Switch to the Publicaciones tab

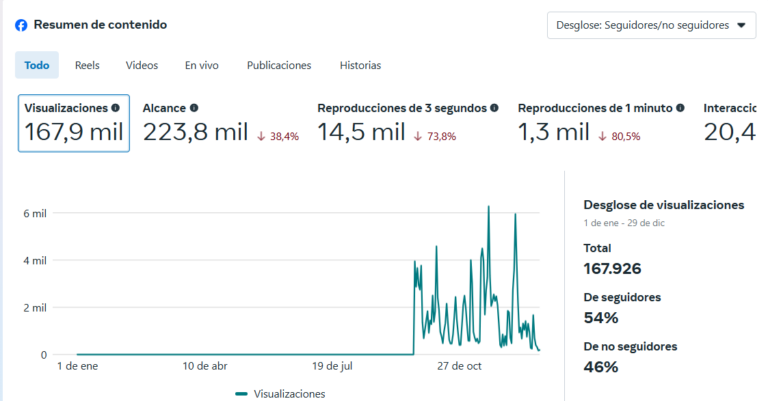(279, 65)
